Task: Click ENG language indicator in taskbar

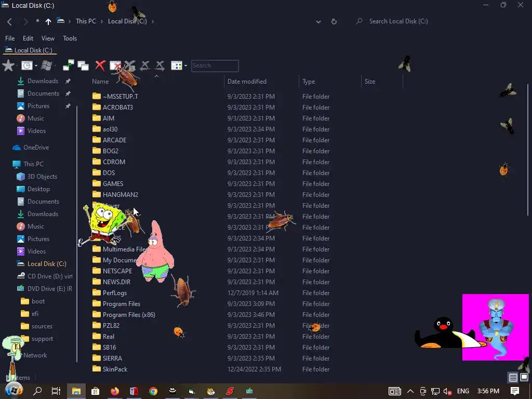Action: pyautogui.click(x=463, y=391)
